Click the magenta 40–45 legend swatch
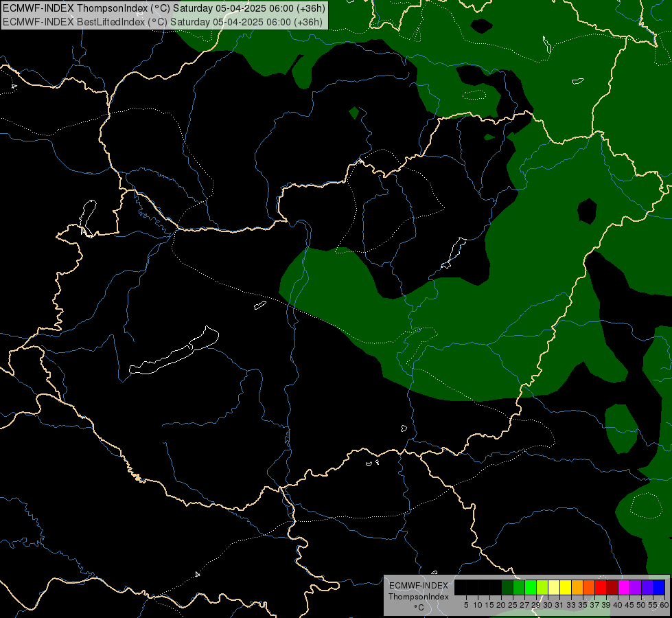Viewport: 672px width, 618px height. coord(624,587)
